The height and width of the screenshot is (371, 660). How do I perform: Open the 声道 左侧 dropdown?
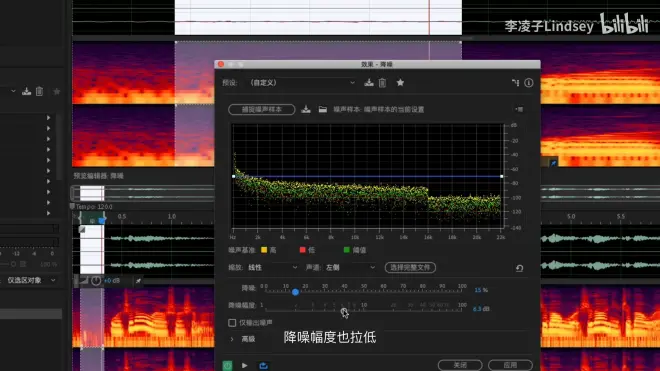tap(350, 267)
